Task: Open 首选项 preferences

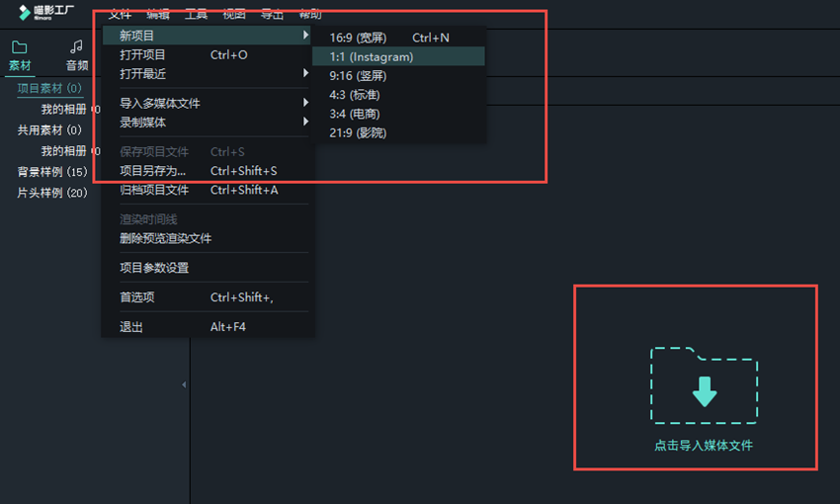Action: pos(137,297)
